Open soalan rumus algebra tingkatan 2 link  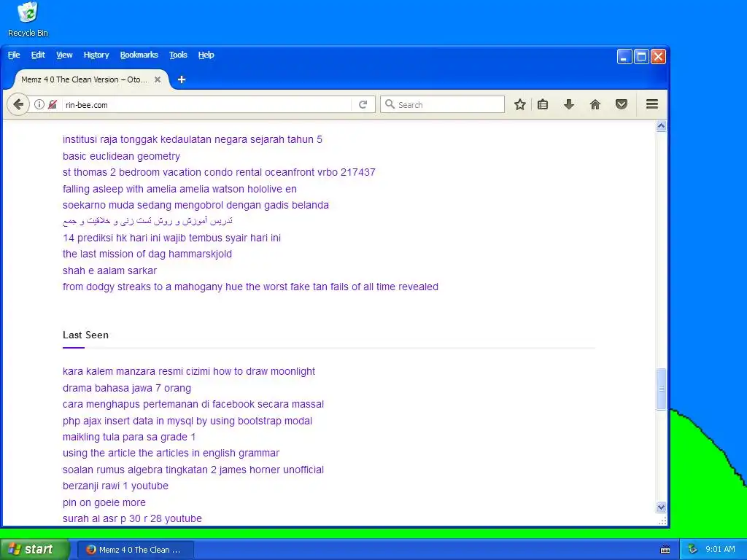coord(193,470)
